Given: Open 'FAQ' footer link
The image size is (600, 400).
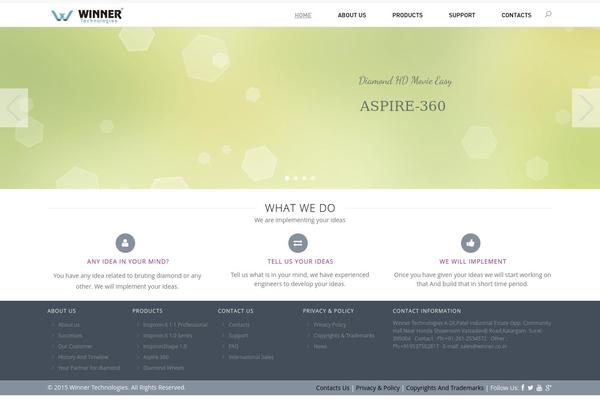Looking at the screenshot, I should [x=233, y=346].
